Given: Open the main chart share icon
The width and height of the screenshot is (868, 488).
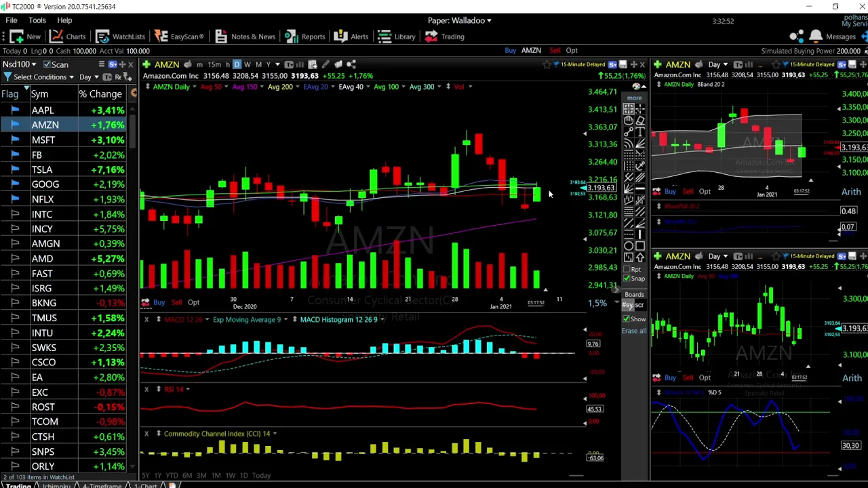Looking at the screenshot, I should (x=351, y=64).
